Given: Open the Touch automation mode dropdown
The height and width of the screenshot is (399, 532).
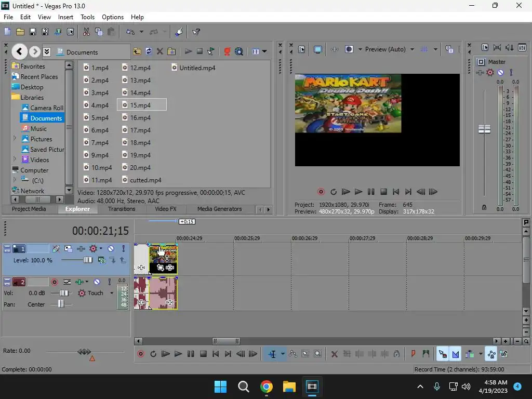Looking at the screenshot, I should tap(112, 293).
